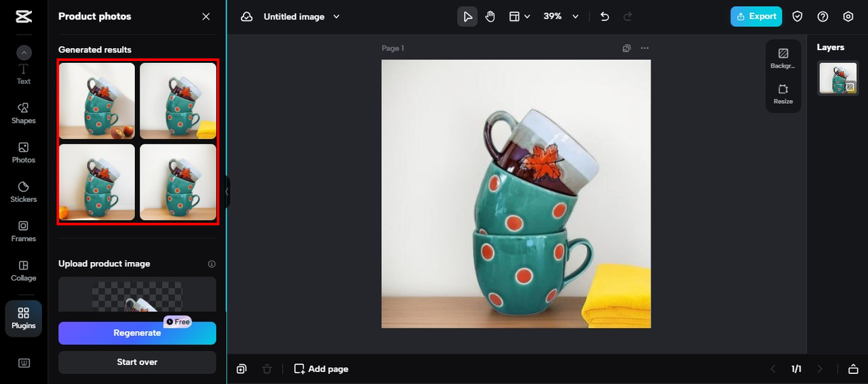
Task: Click the Export button
Action: point(756,16)
